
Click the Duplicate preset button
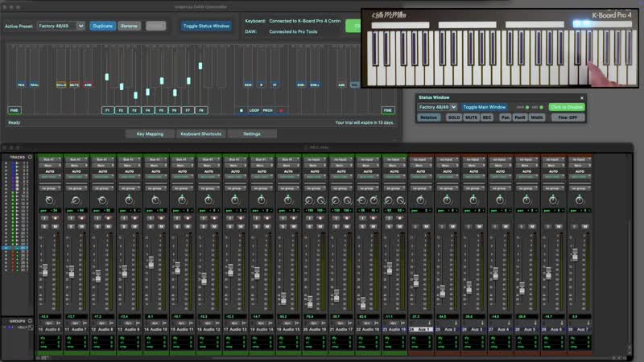(103, 26)
